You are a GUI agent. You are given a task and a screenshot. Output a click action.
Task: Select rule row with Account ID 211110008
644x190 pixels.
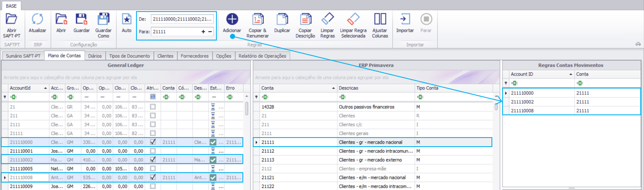coord(572,110)
